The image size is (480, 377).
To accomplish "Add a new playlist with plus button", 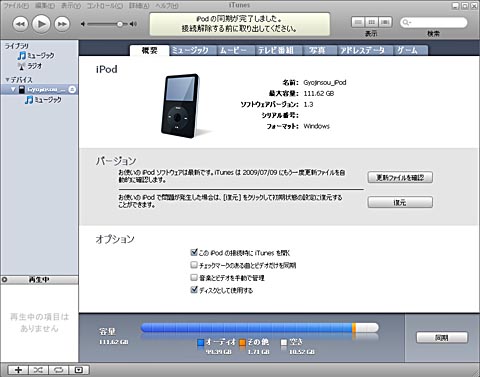I will [18, 370].
